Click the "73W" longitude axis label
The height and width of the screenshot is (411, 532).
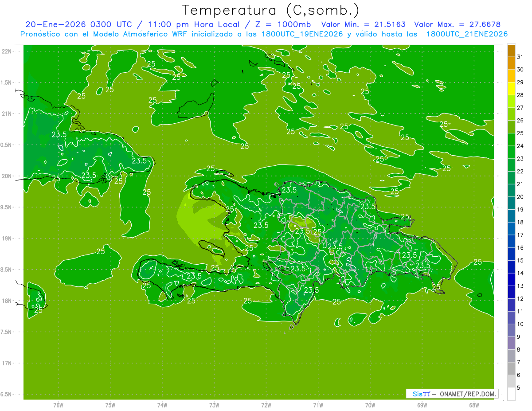[214, 405]
